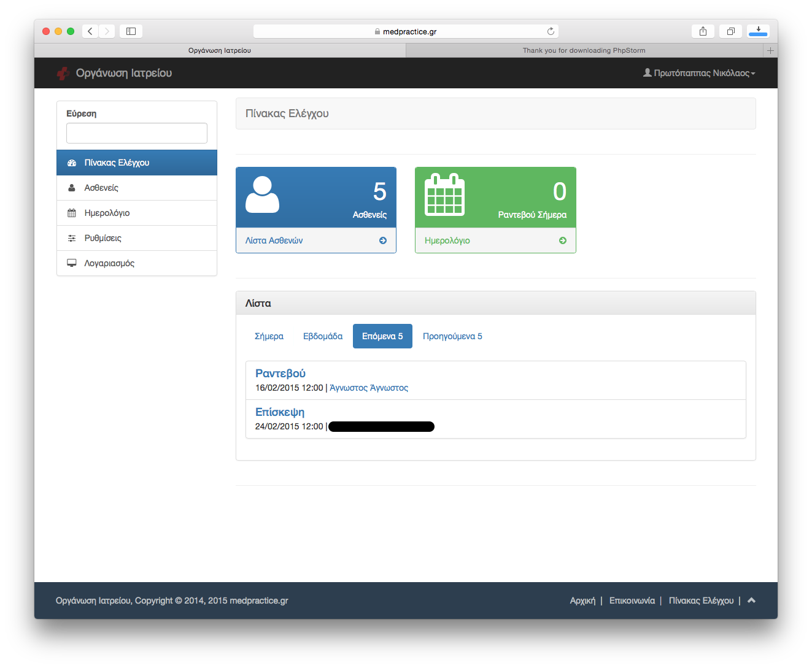Click the Safari share icon

tap(703, 31)
